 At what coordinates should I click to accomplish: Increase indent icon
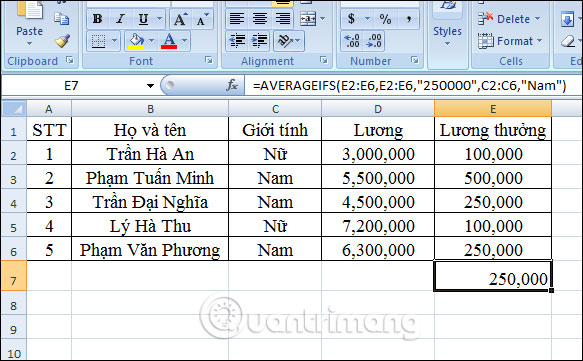pyautogui.click(x=260, y=41)
